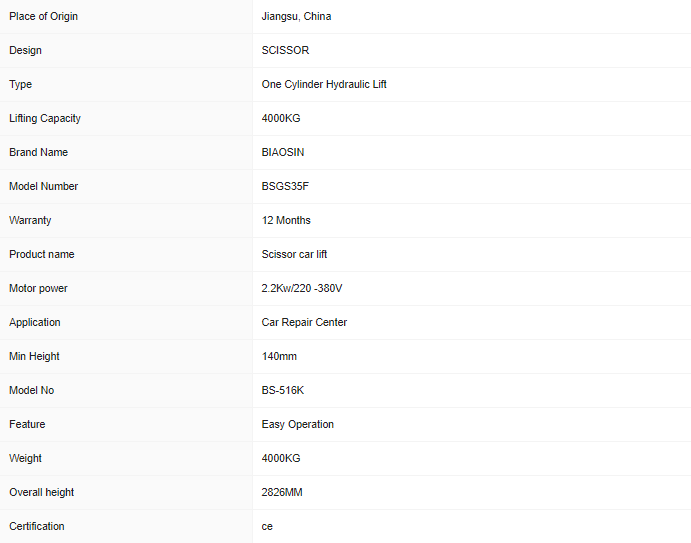
Task: Click the "2.2Kw/220 -380V" value
Action: 302,288
